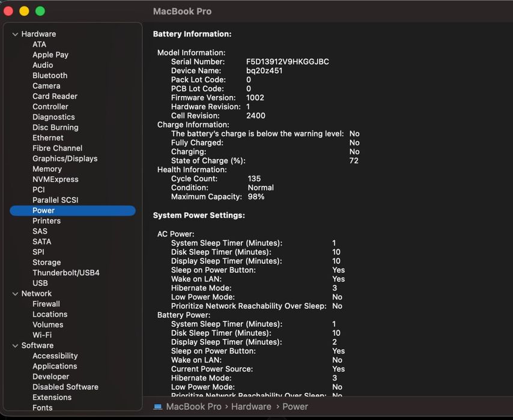Click the System Power Settings heading
513x420 pixels.
[x=199, y=215]
